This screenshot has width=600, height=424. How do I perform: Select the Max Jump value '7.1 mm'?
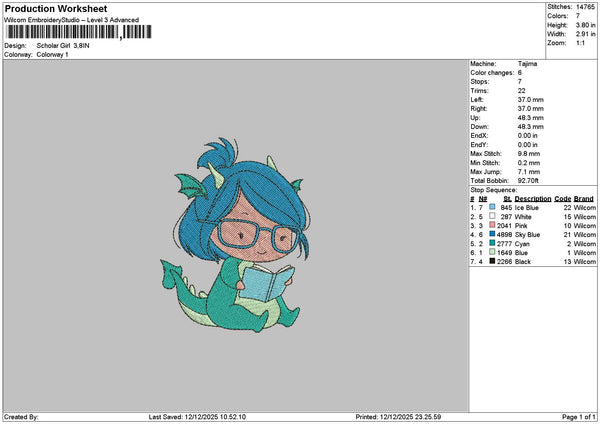click(x=529, y=172)
